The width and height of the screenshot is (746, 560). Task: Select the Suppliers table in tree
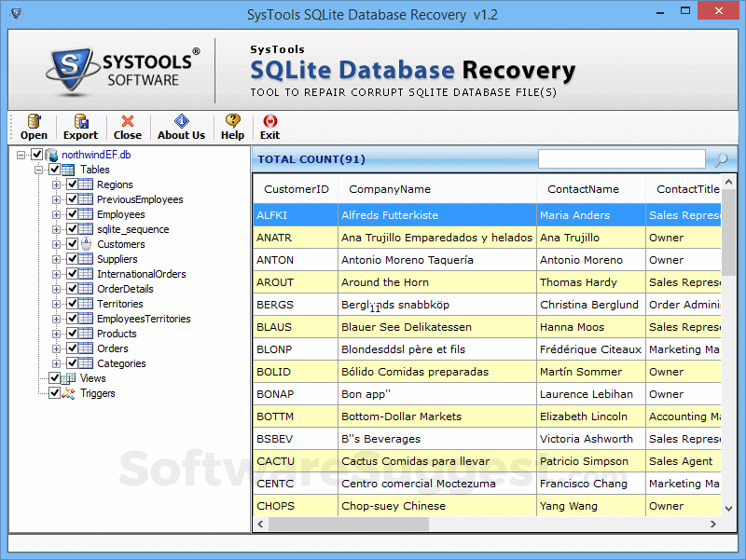[x=117, y=259]
